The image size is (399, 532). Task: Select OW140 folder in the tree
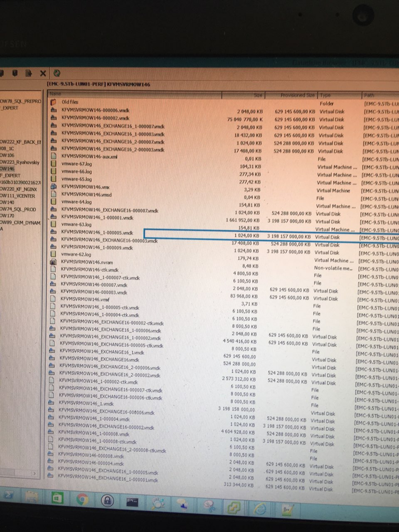pos(7,202)
